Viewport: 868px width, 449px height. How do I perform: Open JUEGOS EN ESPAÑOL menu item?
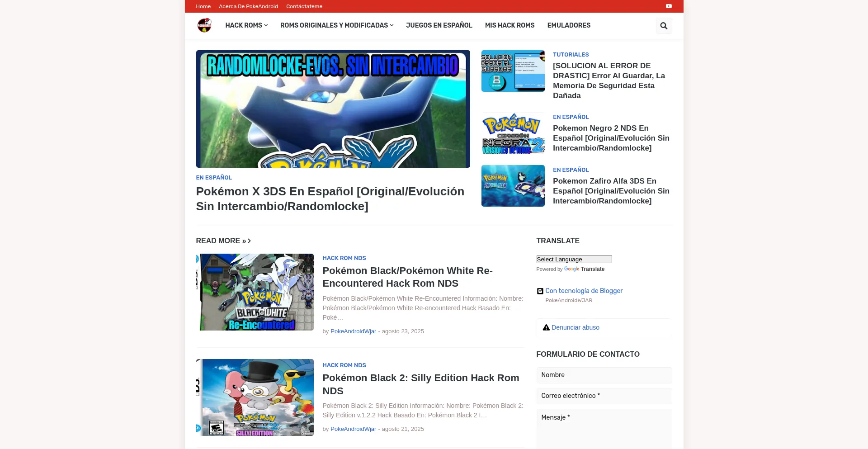point(439,25)
